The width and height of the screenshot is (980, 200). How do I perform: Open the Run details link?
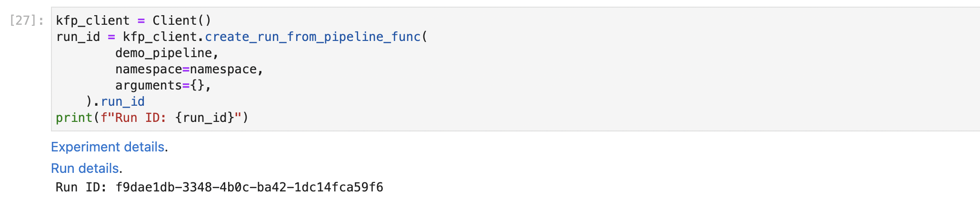[85, 169]
